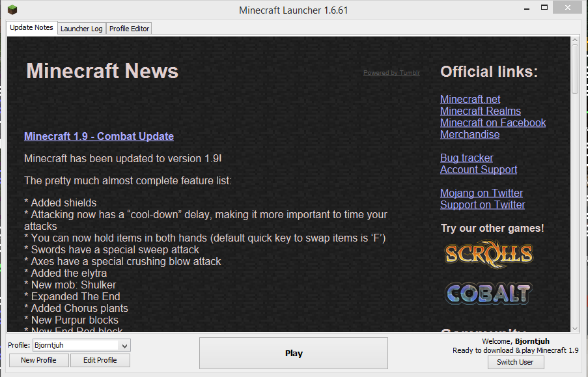
Task: Click the news scrollbar thumb
Action: pyautogui.click(x=575, y=69)
